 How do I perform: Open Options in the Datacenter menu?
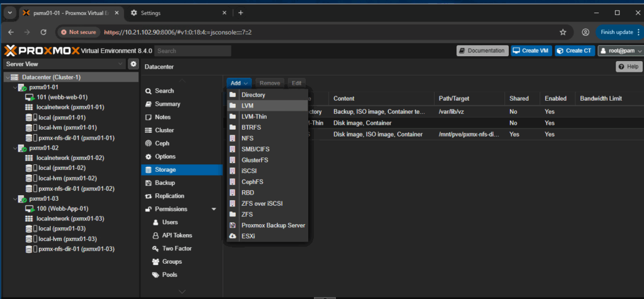pos(182,157)
